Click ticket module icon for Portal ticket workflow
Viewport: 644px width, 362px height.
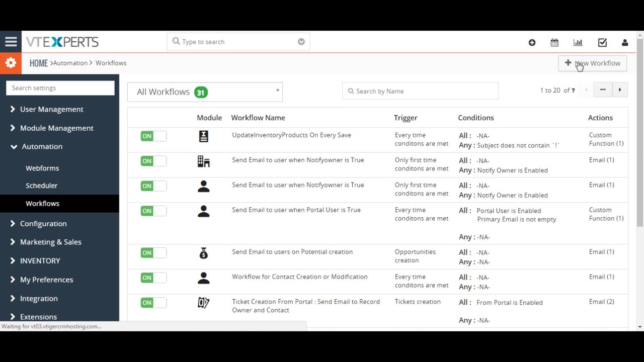[x=204, y=303]
